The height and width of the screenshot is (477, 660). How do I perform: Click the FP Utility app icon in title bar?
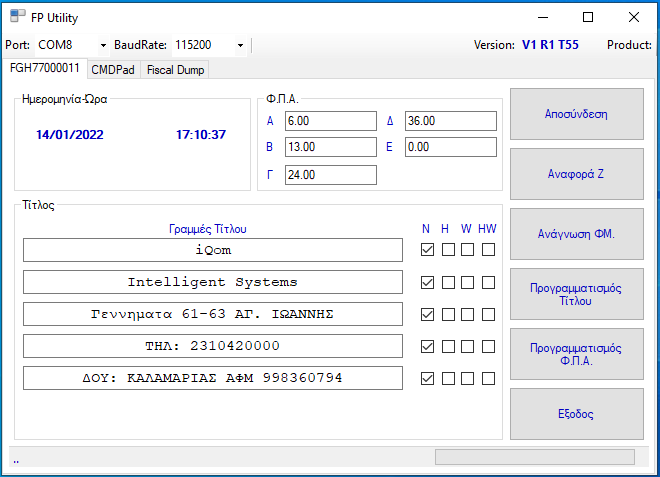click(18, 17)
